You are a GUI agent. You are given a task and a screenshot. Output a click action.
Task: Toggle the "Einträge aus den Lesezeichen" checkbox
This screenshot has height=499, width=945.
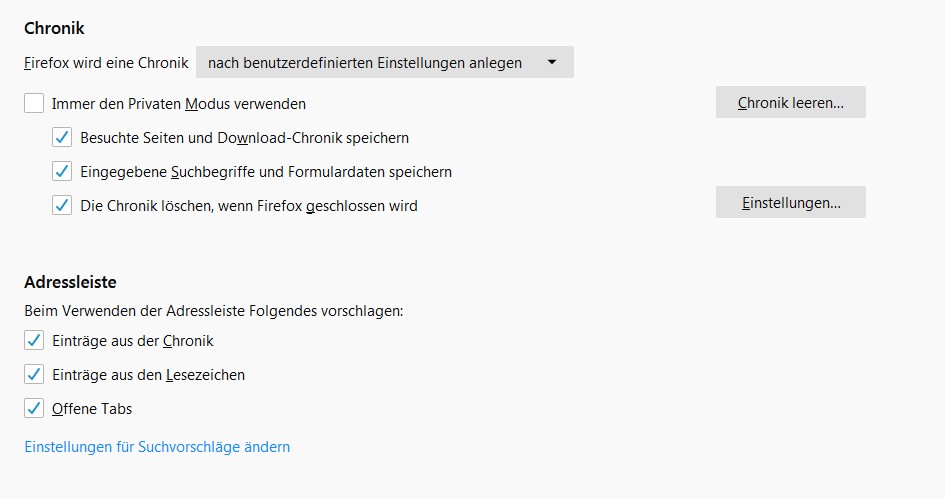[34, 374]
